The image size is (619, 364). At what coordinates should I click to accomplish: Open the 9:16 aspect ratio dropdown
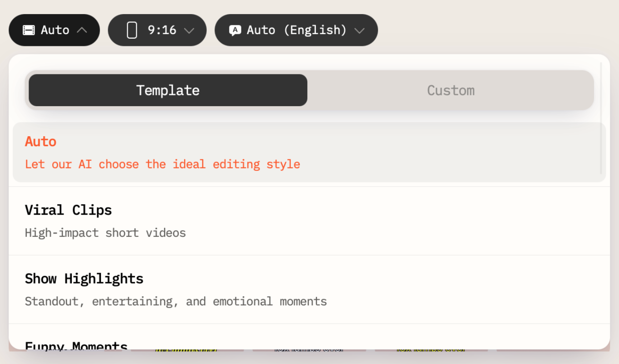(x=157, y=30)
